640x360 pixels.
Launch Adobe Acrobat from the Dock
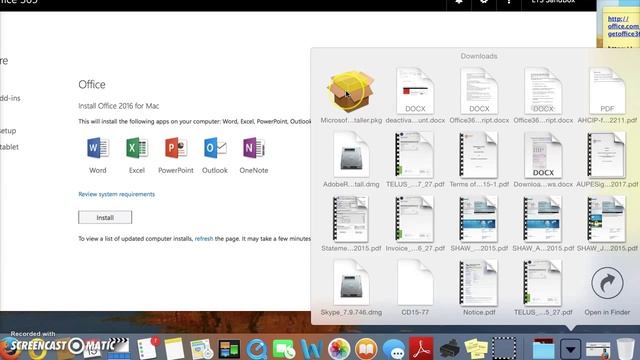point(421,349)
